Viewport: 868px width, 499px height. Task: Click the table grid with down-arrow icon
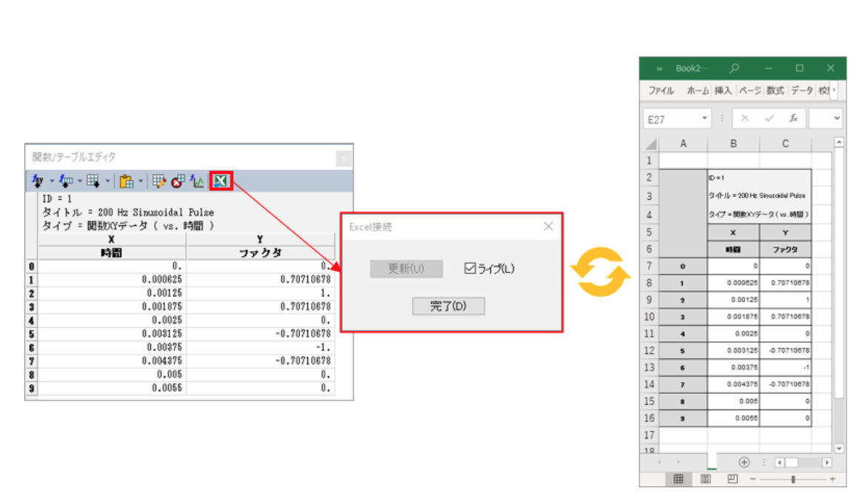pos(93,181)
